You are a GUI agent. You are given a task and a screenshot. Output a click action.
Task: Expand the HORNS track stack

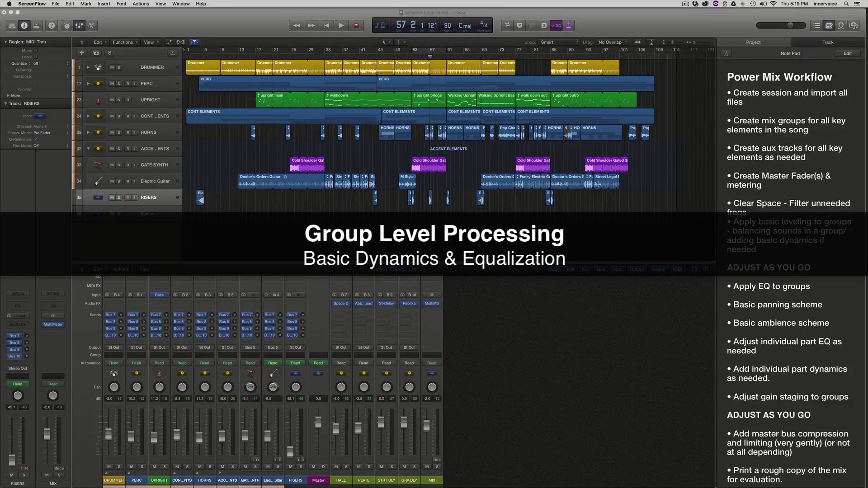coord(88,132)
